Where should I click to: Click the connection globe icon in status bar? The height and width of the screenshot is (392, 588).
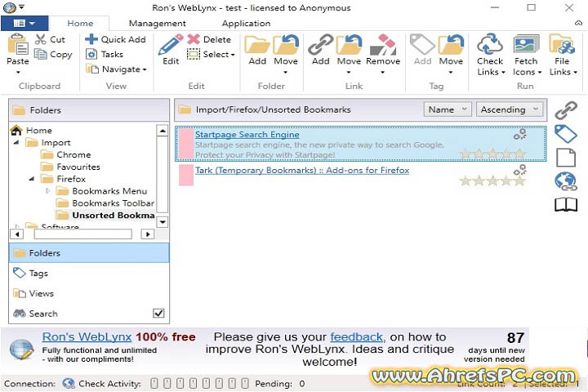pyautogui.click(x=69, y=383)
